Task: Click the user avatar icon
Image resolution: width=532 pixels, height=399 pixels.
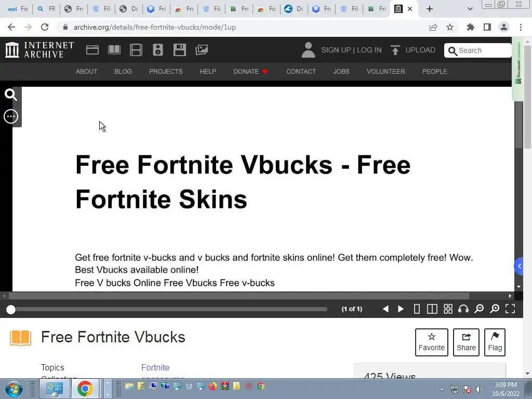Action: pyautogui.click(x=308, y=50)
